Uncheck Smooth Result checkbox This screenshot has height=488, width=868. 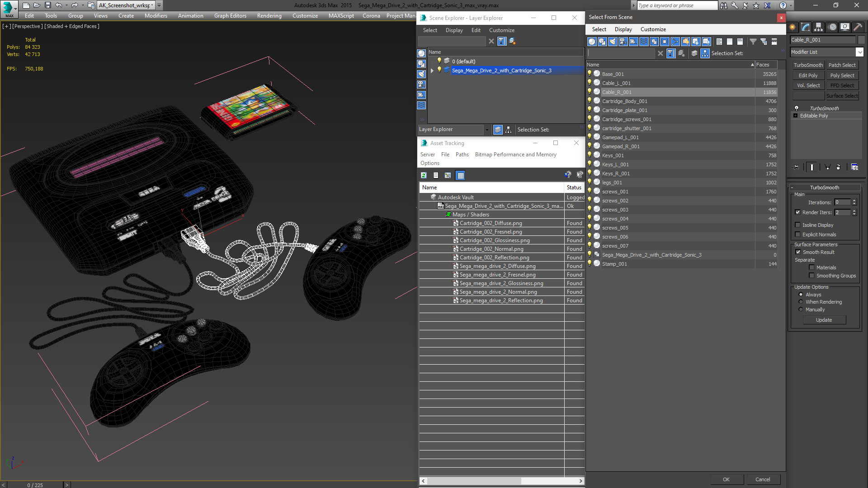tap(798, 252)
